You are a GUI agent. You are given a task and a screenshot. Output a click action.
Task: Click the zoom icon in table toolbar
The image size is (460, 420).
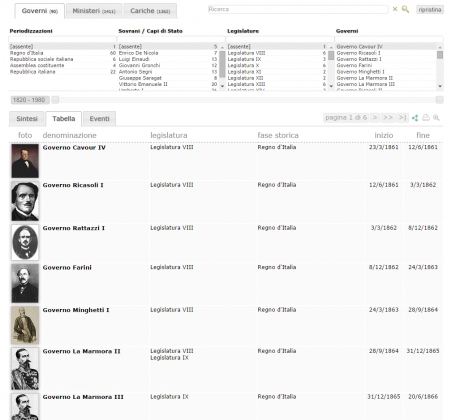click(x=436, y=118)
